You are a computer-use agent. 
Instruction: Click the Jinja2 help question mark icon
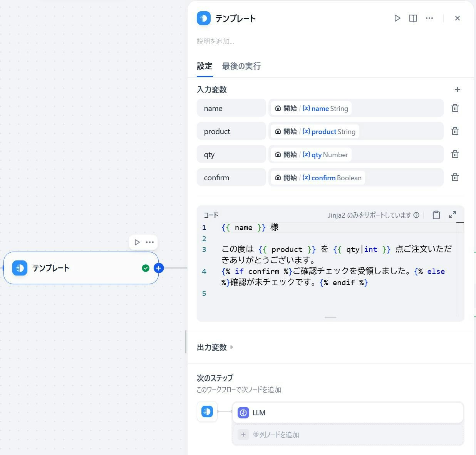[x=416, y=215]
